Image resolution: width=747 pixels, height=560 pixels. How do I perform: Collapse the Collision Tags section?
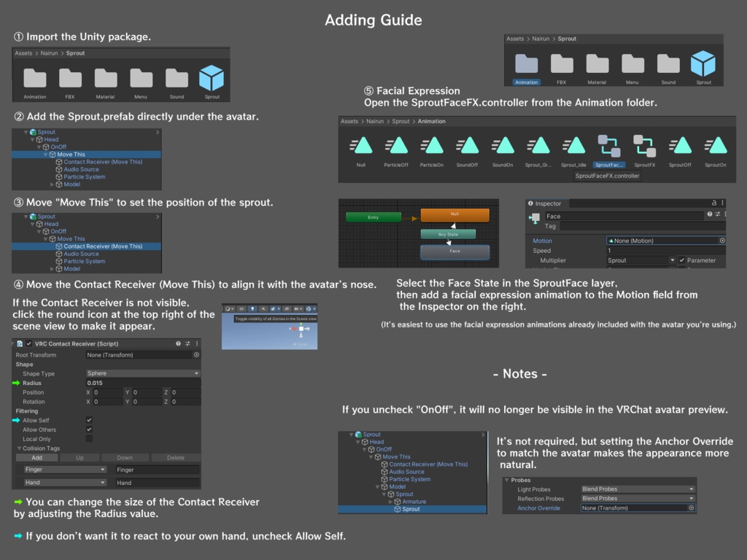pos(20,448)
